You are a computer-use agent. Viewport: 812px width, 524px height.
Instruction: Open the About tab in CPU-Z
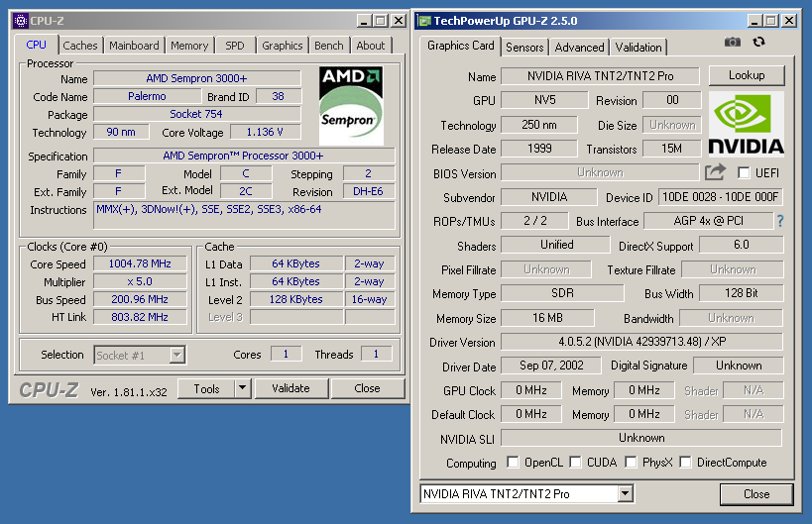point(371,46)
